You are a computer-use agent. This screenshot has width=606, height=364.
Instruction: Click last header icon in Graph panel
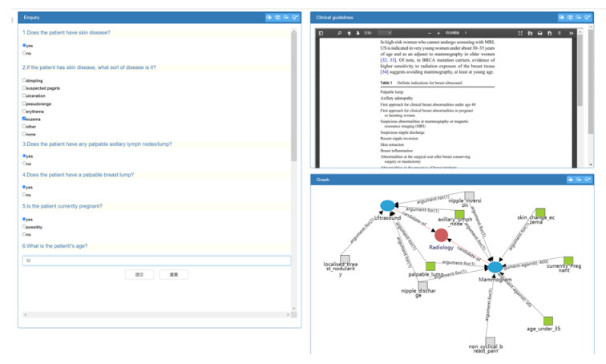pos(588,180)
